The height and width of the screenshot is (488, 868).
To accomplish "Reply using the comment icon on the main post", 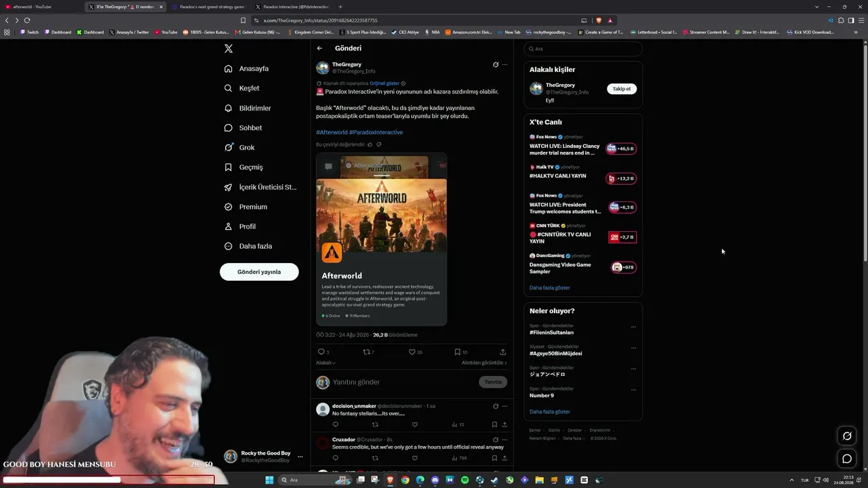I will click(x=321, y=352).
